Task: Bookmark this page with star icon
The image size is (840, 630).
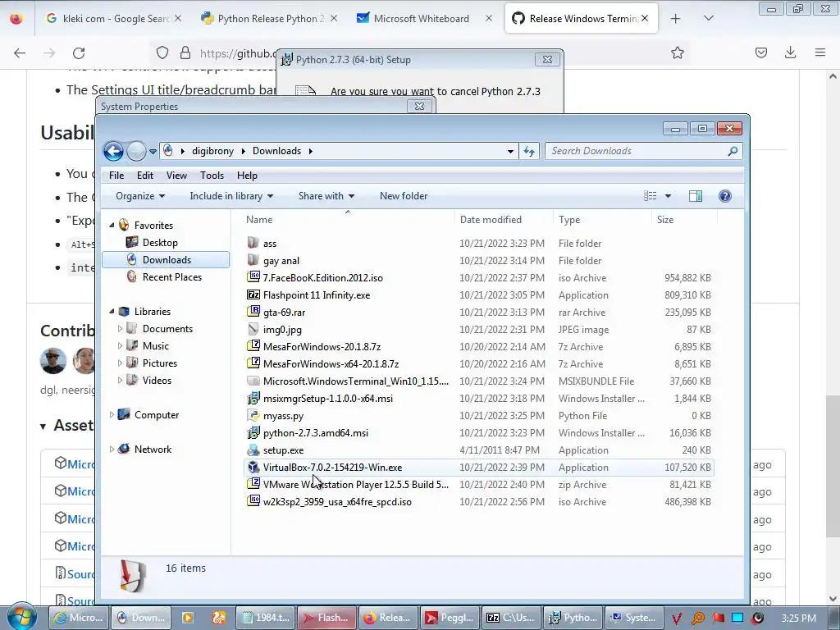Action: 677,52
